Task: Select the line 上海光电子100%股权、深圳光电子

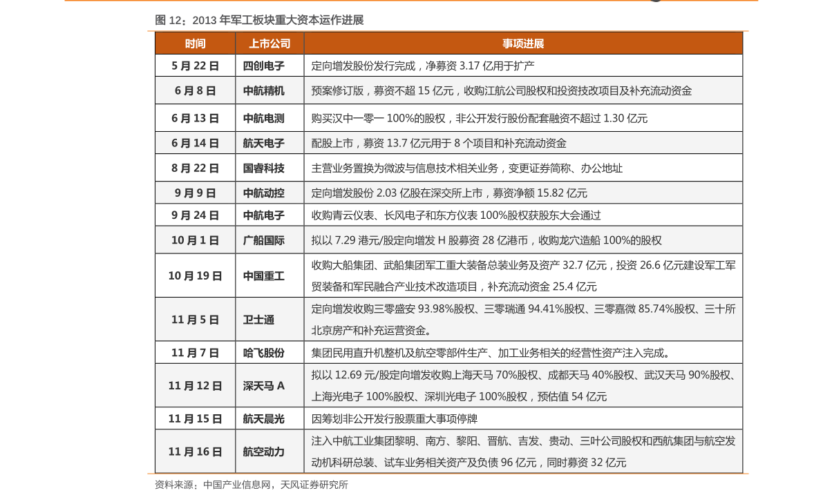Action: [x=459, y=397]
